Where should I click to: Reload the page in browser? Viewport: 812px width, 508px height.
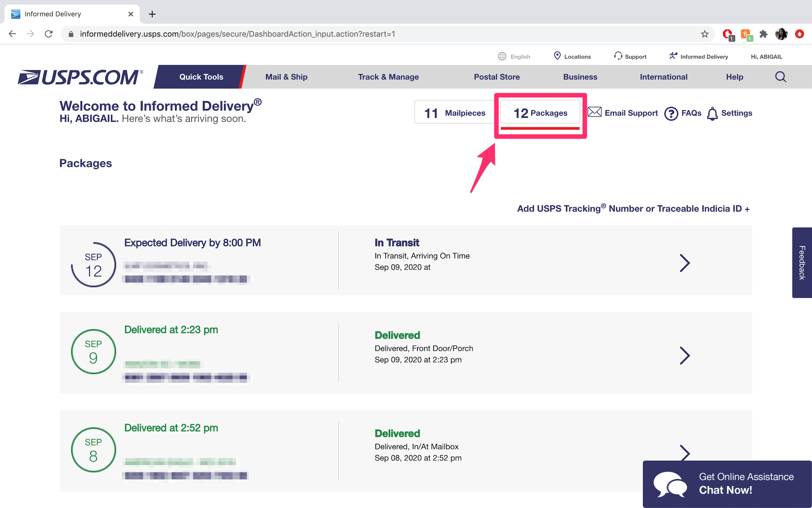[x=49, y=34]
